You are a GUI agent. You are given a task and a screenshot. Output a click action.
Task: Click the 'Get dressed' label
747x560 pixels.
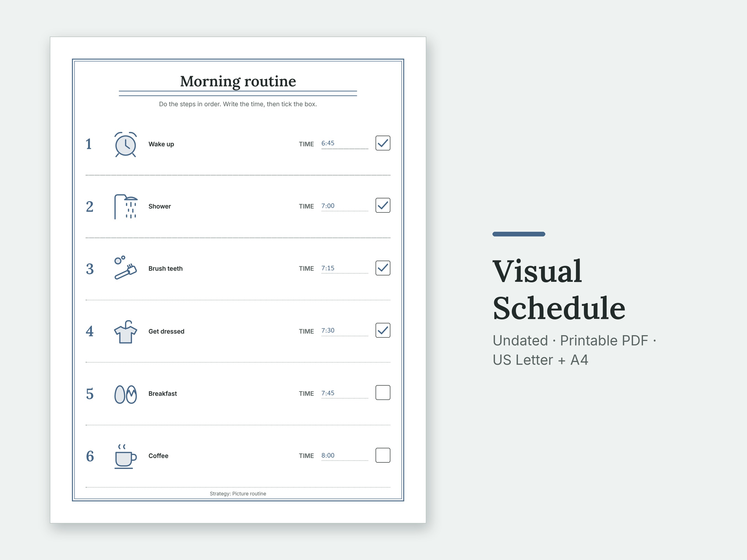(166, 332)
